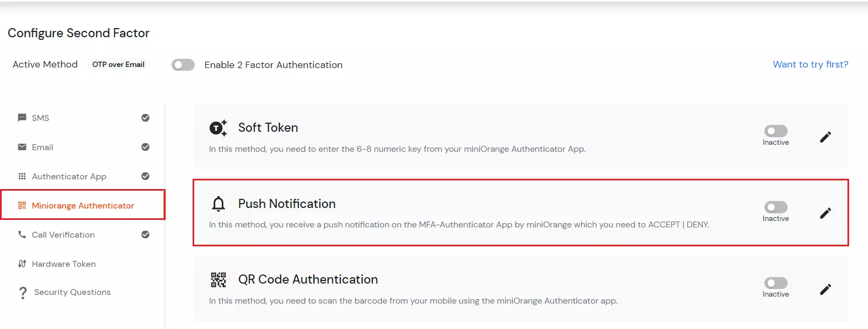
Task: Click the Hardware Token icon
Action: [22, 264]
